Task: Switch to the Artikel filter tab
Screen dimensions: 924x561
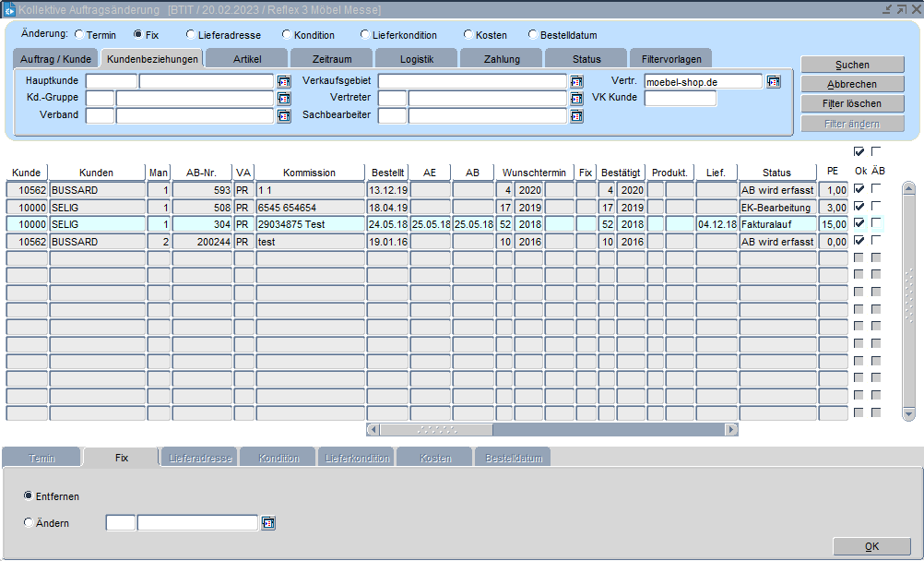Action: pyautogui.click(x=246, y=58)
